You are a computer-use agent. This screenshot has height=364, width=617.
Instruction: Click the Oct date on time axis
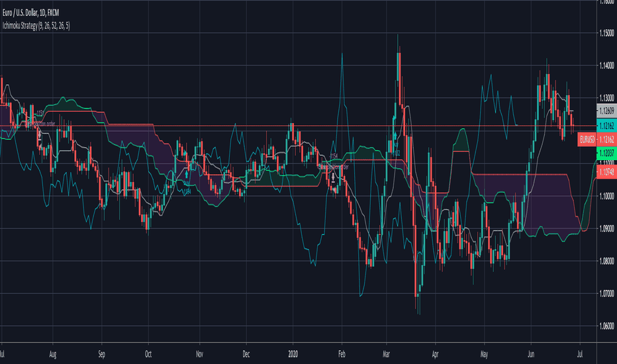click(148, 354)
